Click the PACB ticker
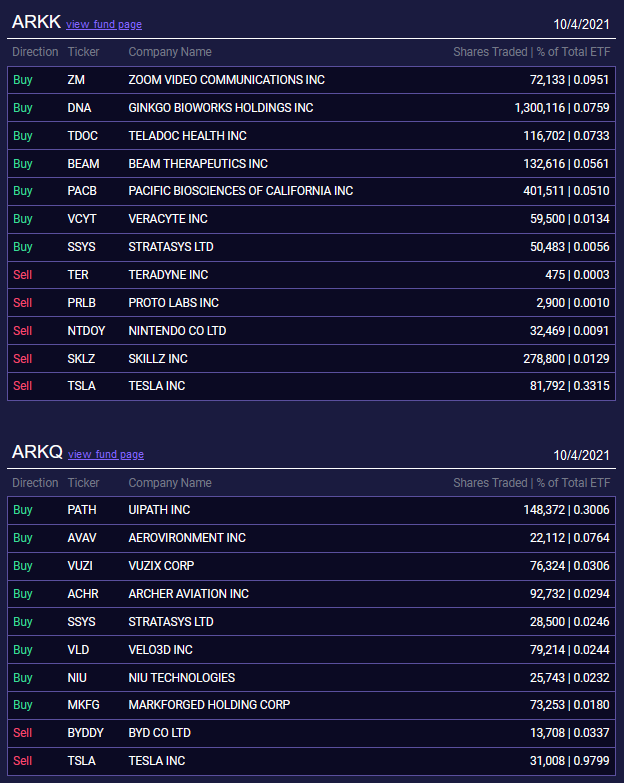 (82, 190)
